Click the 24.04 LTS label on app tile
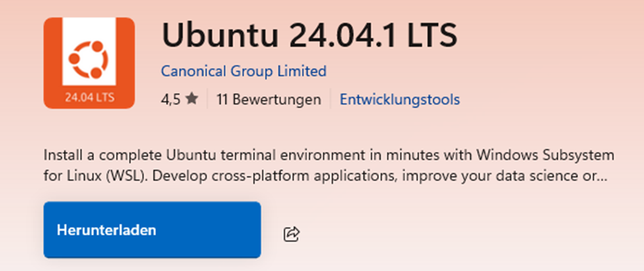Viewport: 644px width, 271px height. coord(89,98)
